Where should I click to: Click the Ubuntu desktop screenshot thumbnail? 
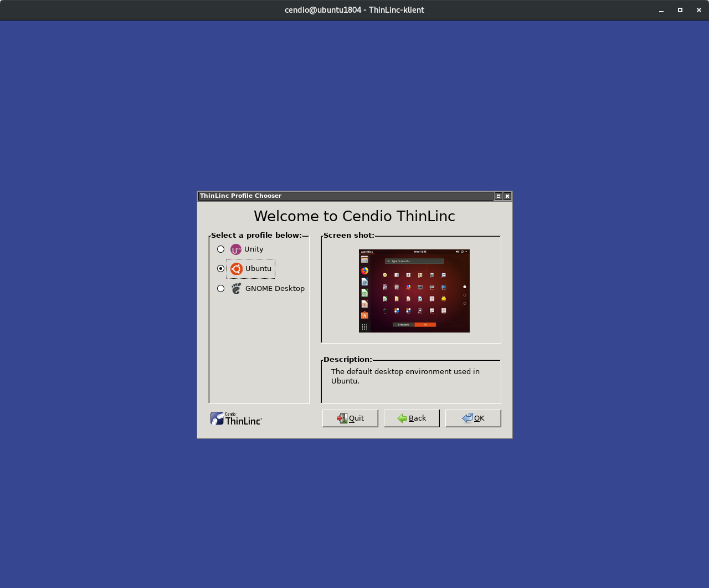coord(414,291)
